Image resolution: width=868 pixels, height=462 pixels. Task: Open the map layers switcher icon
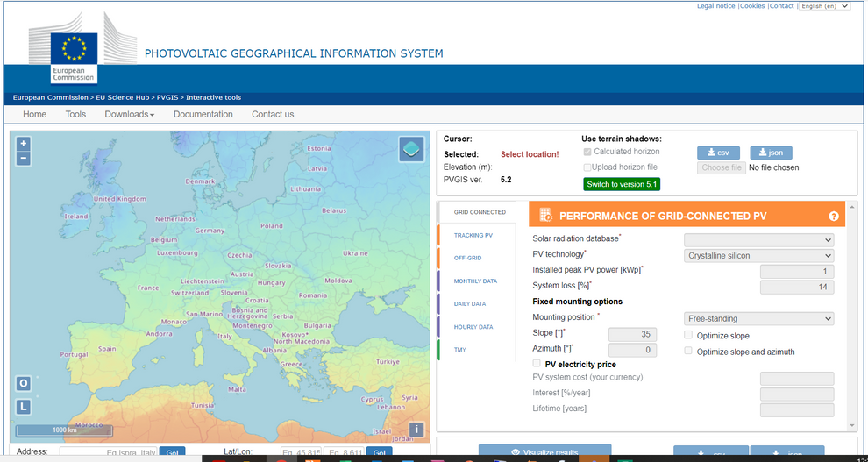411,149
